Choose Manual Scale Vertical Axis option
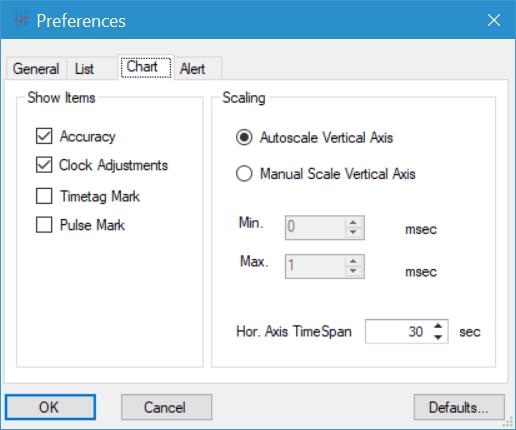This screenshot has width=516, height=430. 244,174
